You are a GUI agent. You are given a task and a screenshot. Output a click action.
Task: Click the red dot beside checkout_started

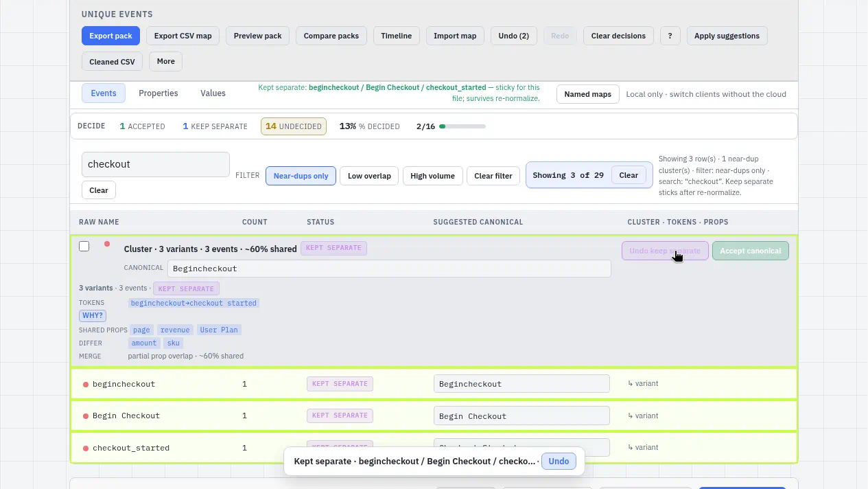click(x=86, y=448)
